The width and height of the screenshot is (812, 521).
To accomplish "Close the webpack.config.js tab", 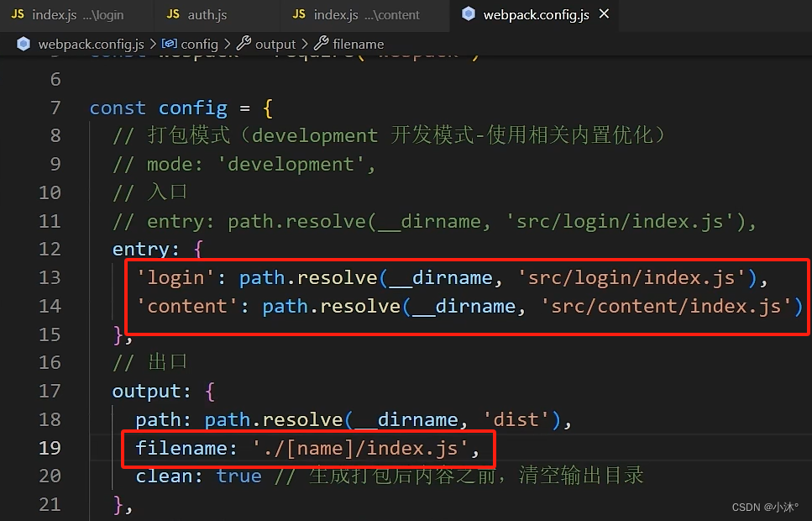I will tap(604, 14).
